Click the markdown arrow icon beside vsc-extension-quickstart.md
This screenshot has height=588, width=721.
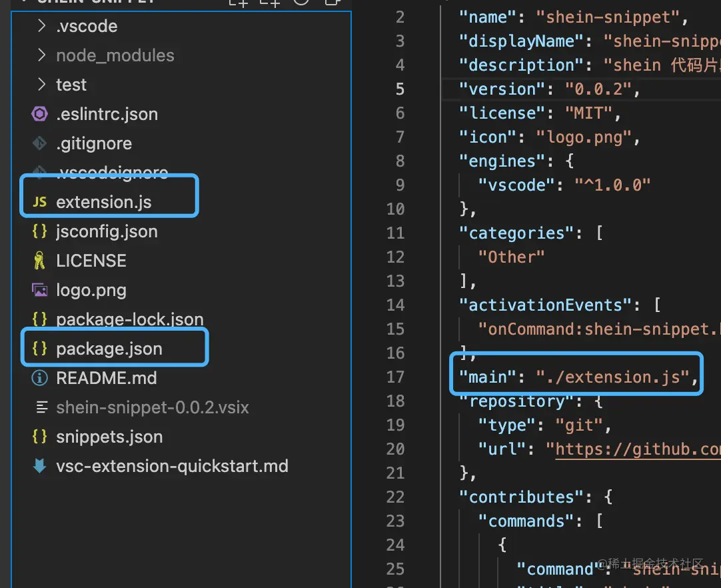tap(39, 466)
